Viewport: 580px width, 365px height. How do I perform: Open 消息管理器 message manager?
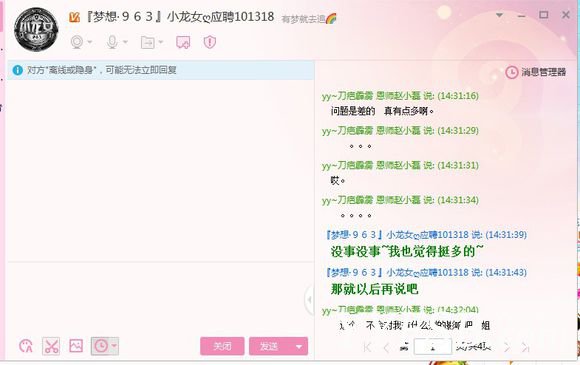pos(536,72)
